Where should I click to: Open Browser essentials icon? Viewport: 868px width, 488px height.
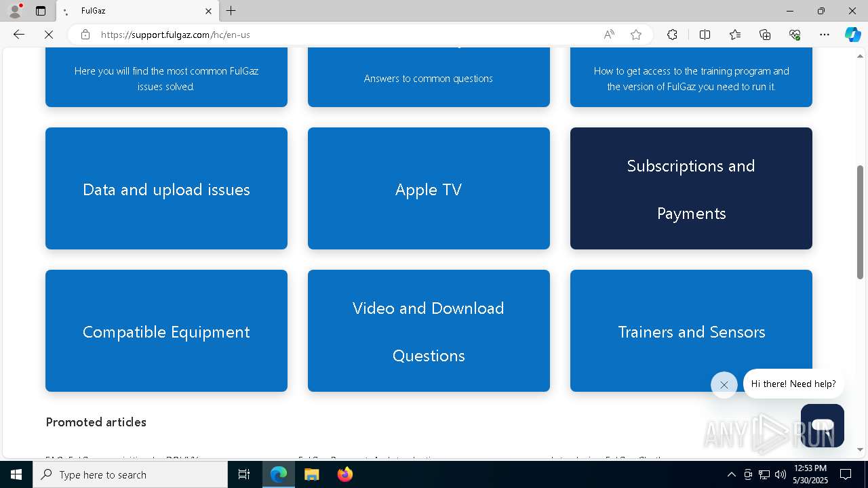pyautogui.click(x=795, y=35)
